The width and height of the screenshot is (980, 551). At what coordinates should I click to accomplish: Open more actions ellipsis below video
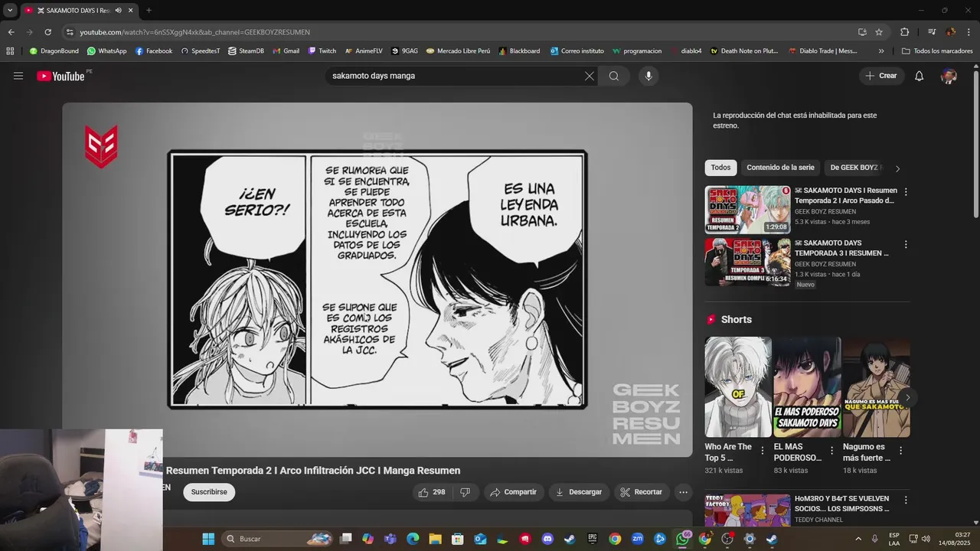[684, 492]
